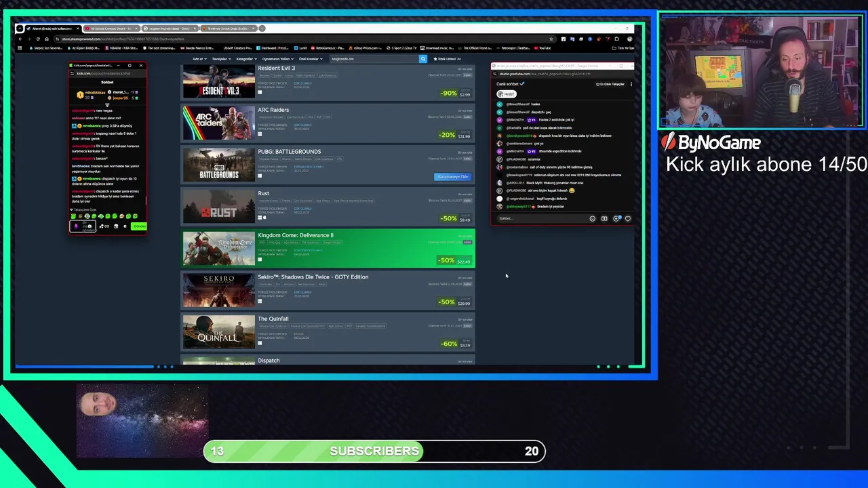Click the PUBG Battlegrounds cover thumbnail

click(218, 165)
